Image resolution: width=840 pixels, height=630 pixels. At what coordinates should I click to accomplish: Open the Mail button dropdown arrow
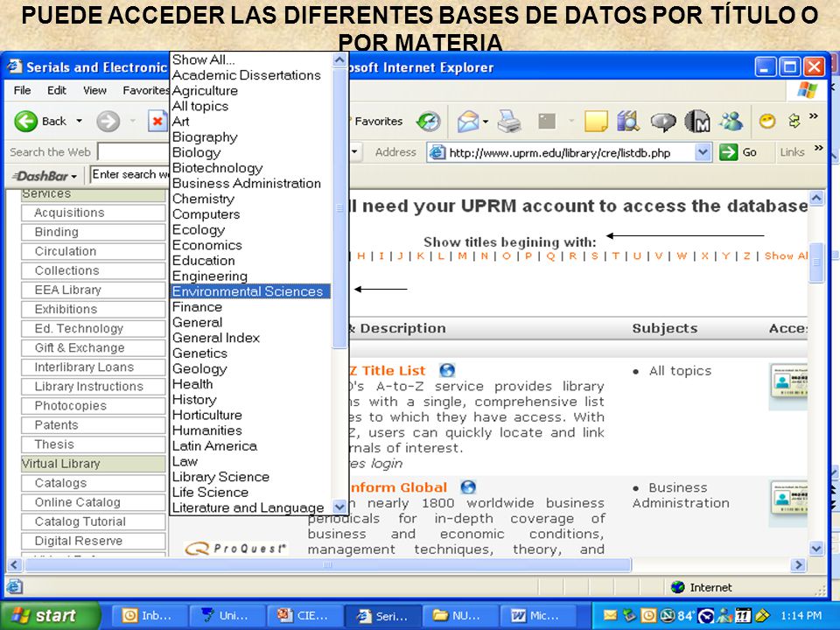pyautogui.click(x=486, y=122)
